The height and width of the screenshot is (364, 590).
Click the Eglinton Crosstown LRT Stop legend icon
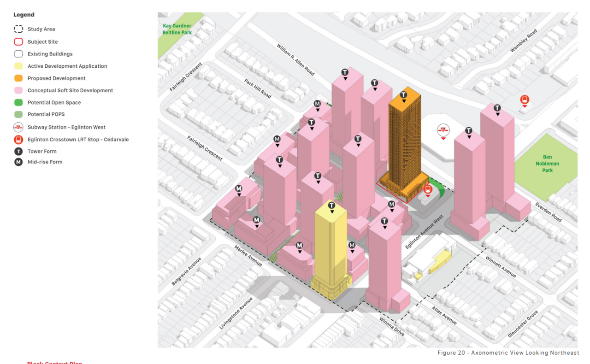click(18, 140)
